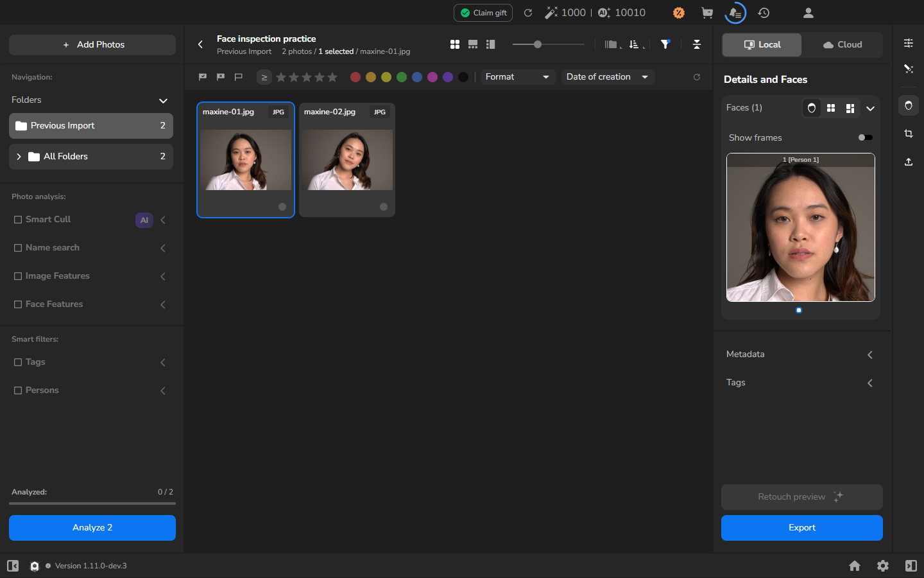Click the back arrow beside Face inspection practice
924x578 pixels.
click(x=200, y=44)
